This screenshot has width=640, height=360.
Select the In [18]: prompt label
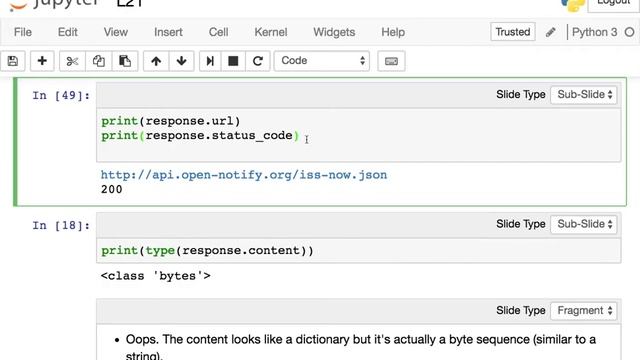coord(61,225)
